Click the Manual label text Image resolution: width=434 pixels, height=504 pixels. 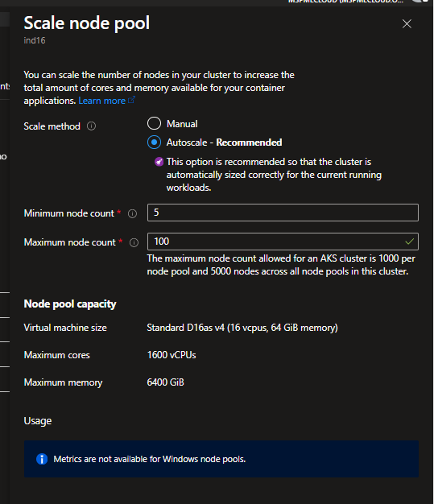182,124
